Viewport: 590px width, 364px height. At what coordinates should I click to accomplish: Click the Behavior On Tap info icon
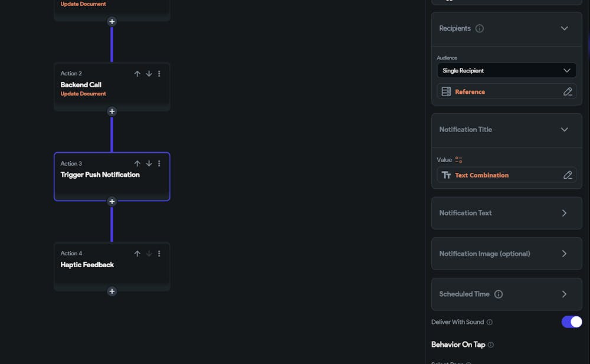491,345
